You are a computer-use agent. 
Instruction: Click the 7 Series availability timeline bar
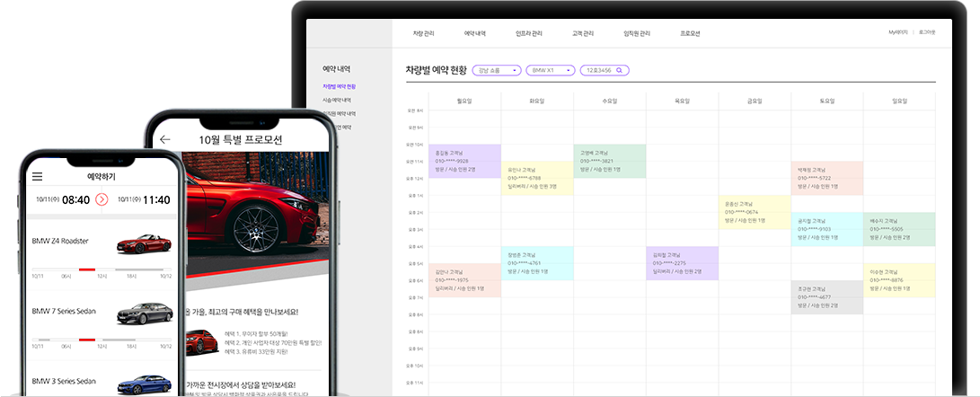pos(102,340)
